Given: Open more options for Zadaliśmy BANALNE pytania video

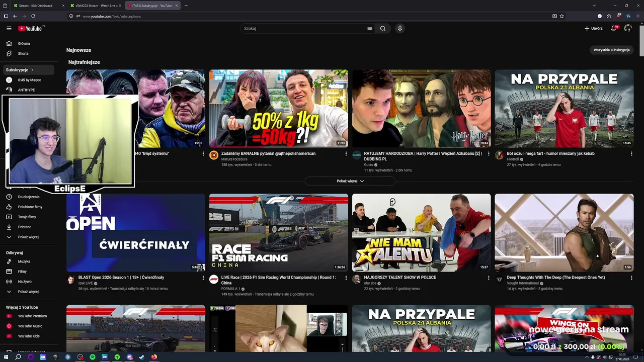Looking at the screenshot, I should click(x=346, y=154).
